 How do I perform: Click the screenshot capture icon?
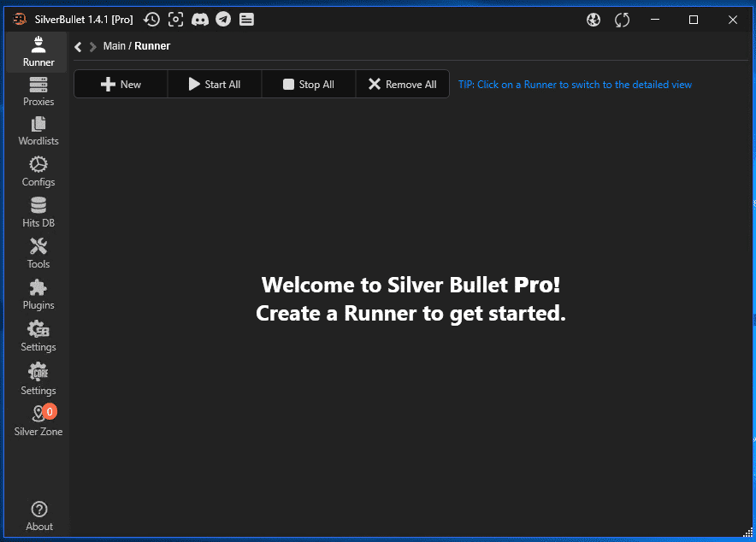coord(175,20)
